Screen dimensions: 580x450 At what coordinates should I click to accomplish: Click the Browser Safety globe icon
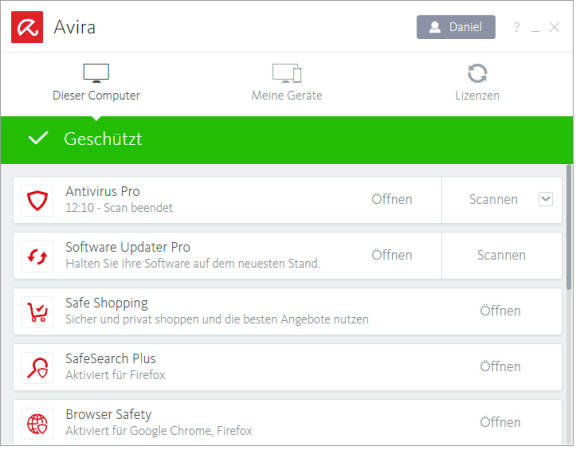tap(37, 423)
